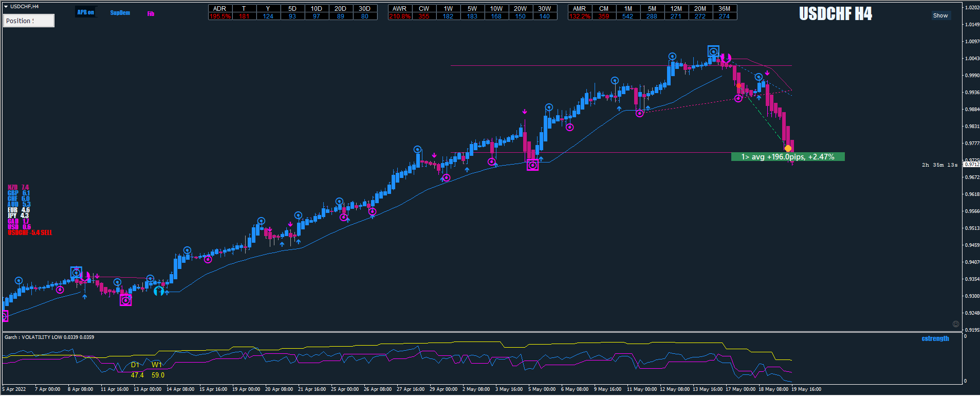Click the smiley face icon on the chart

[x=956, y=324]
